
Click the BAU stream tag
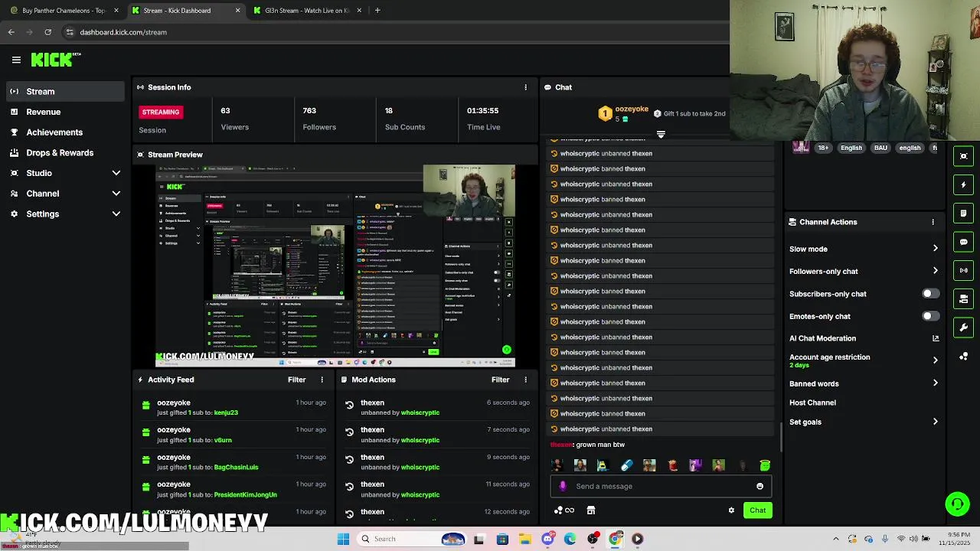(x=880, y=148)
